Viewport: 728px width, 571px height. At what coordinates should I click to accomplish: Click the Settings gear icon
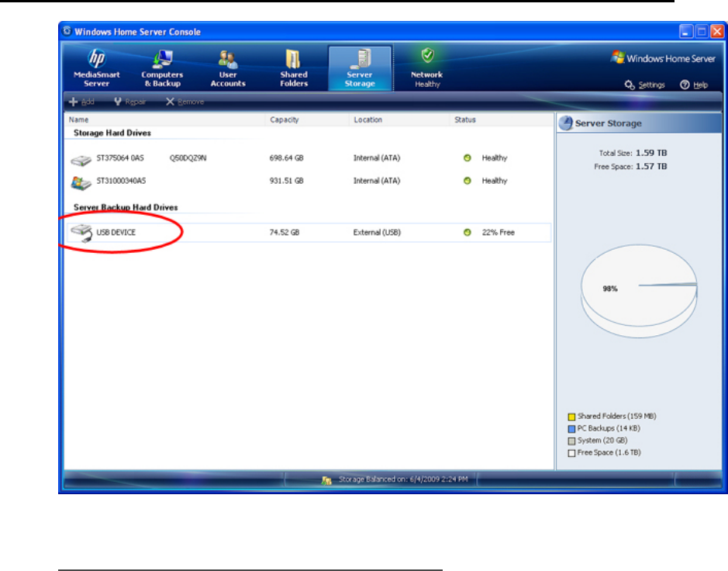629,85
